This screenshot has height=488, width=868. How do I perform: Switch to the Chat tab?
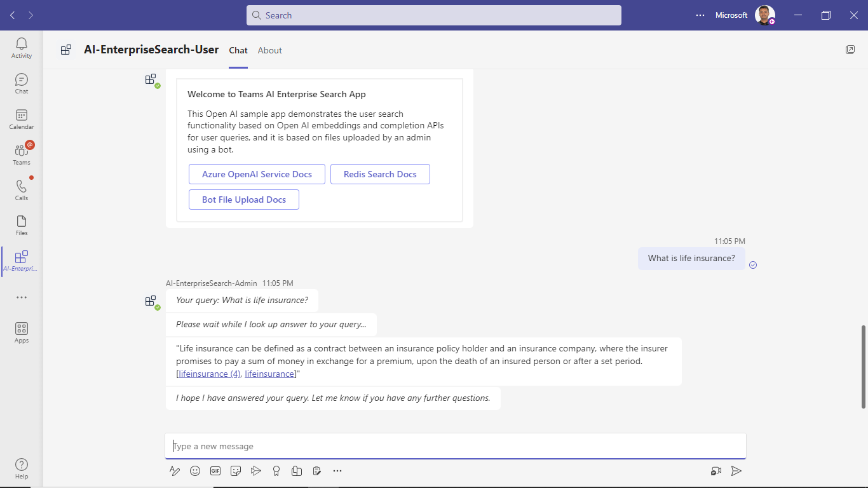pyautogui.click(x=238, y=50)
